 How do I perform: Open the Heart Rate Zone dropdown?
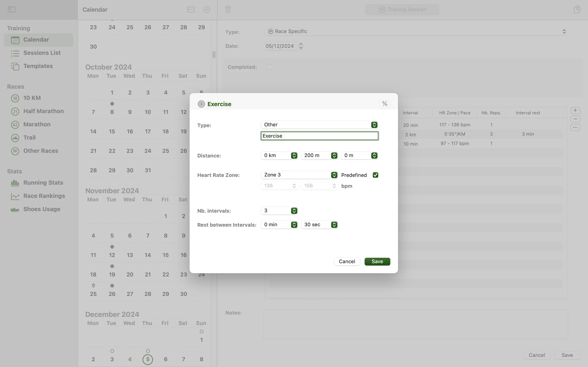pos(299,175)
